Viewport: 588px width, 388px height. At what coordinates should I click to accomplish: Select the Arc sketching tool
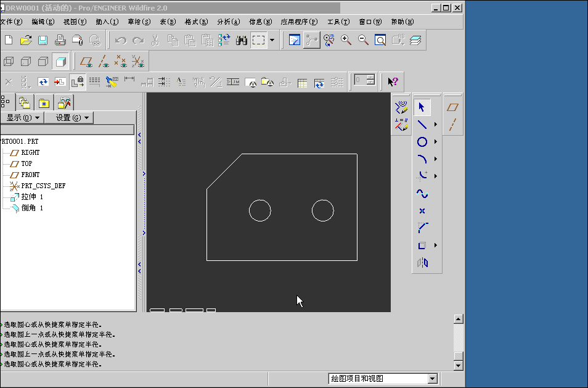click(x=422, y=159)
